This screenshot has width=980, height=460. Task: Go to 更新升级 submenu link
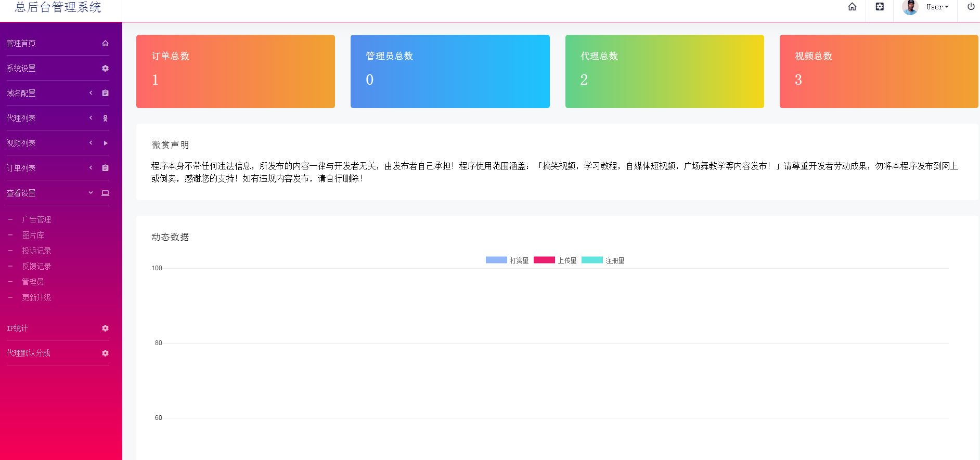(36, 297)
